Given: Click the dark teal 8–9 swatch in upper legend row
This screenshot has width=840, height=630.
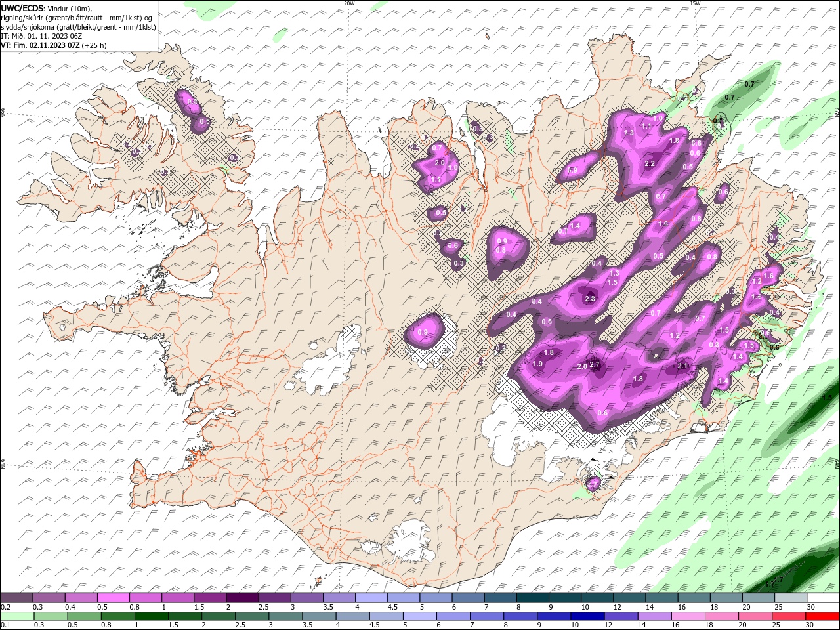Looking at the screenshot, I should pyautogui.click(x=532, y=598).
